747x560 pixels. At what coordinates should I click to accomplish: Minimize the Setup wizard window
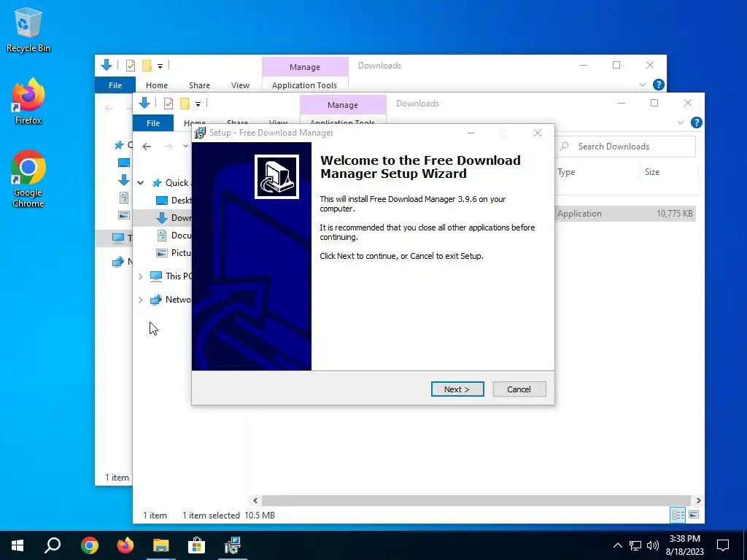[471, 133]
